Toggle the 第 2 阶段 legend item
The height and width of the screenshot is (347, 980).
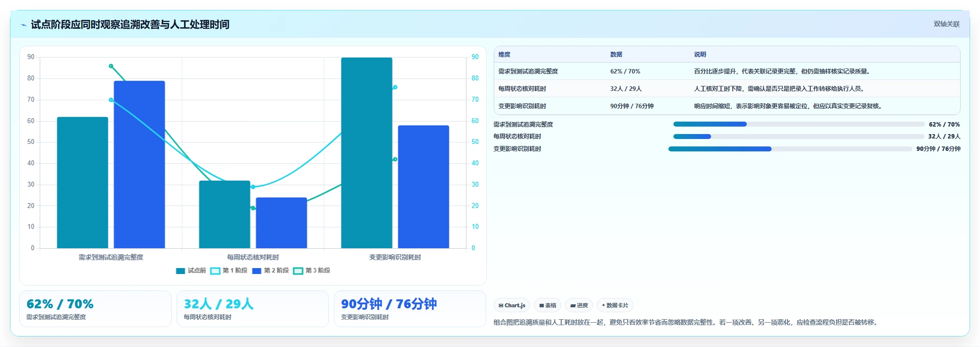270,271
